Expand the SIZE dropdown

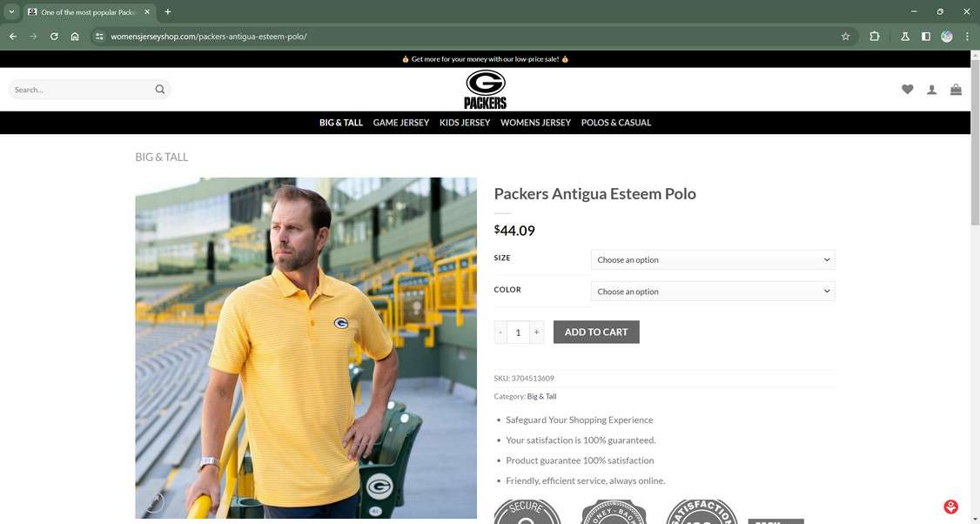point(713,259)
